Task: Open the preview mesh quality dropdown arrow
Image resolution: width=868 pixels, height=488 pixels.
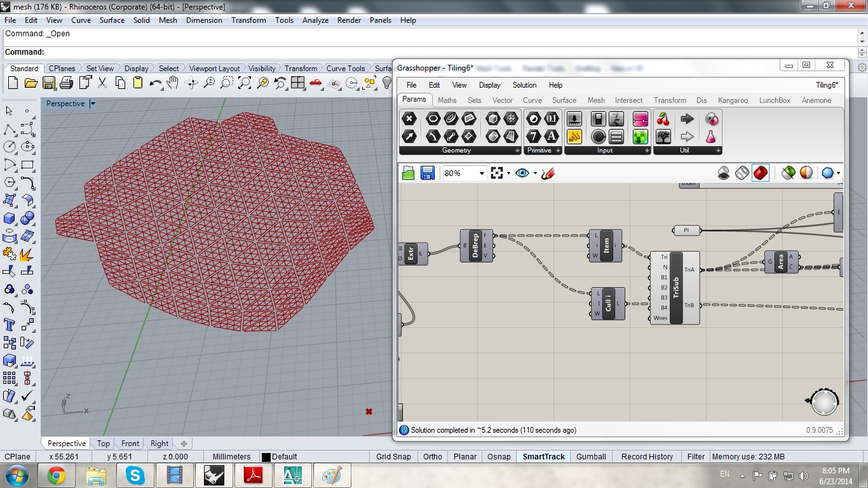Action: (x=838, y=173)
